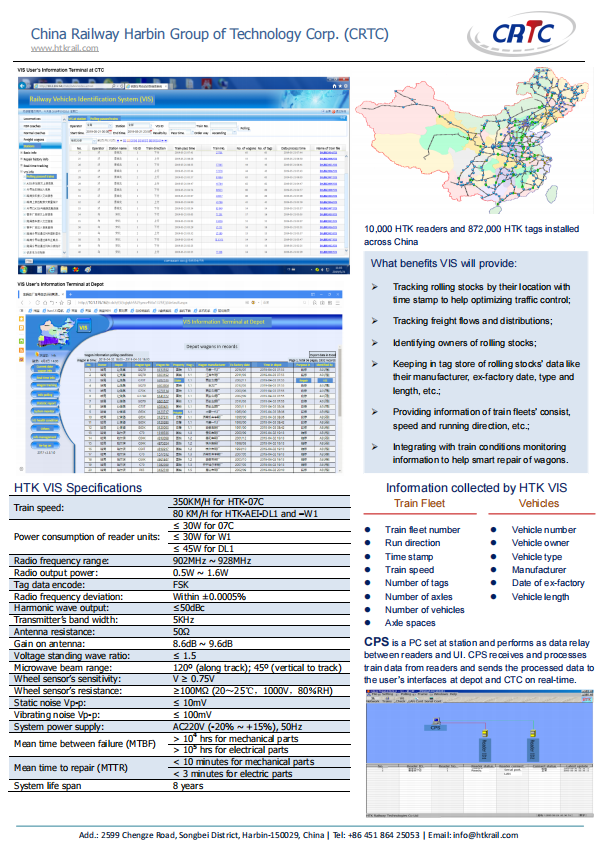Select caption 'VIS User's Information Terminal at Depot'

click(x=61, y=284)
